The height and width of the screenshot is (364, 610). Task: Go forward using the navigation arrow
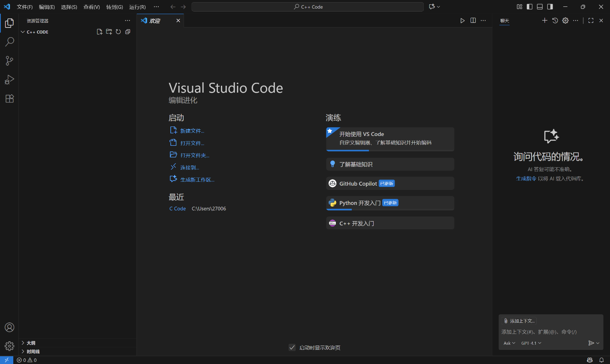tap(183, 7)
